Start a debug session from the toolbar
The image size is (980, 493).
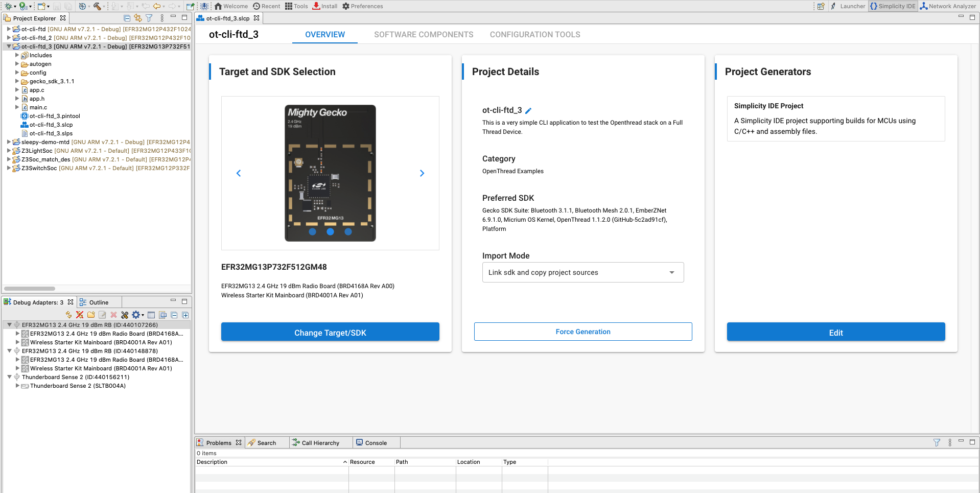8,6
